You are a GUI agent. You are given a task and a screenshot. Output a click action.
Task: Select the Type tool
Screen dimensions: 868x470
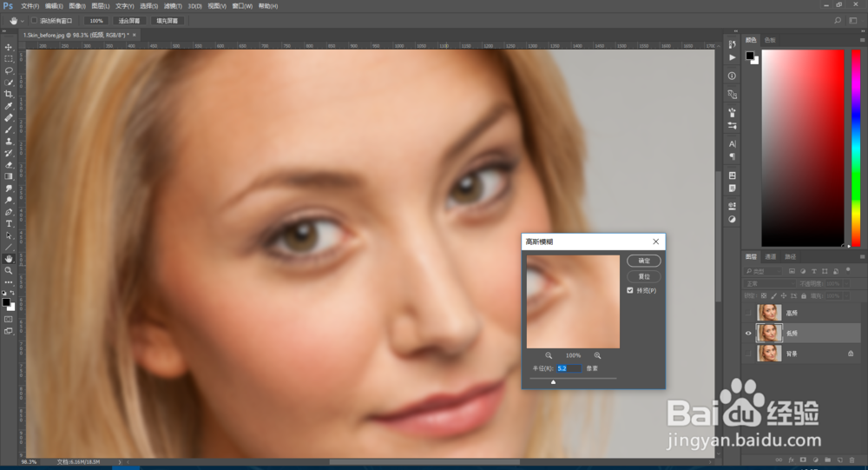(9, 223)
